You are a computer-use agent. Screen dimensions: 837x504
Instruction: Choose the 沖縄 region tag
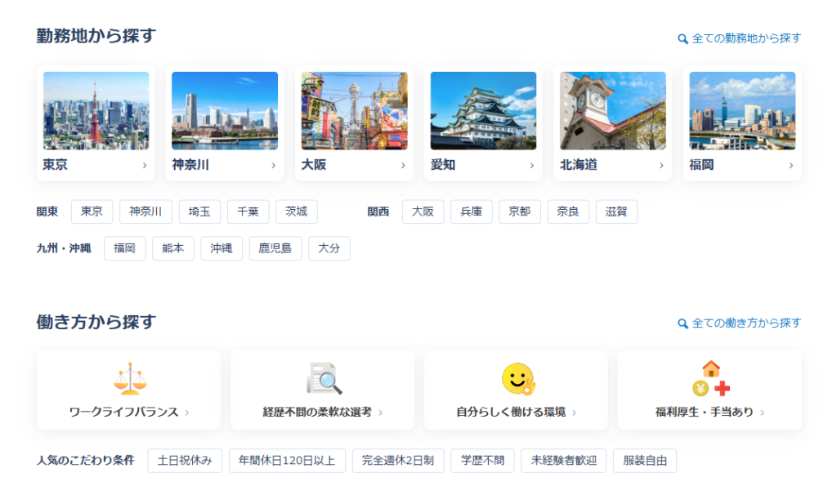tap(222, 248)
